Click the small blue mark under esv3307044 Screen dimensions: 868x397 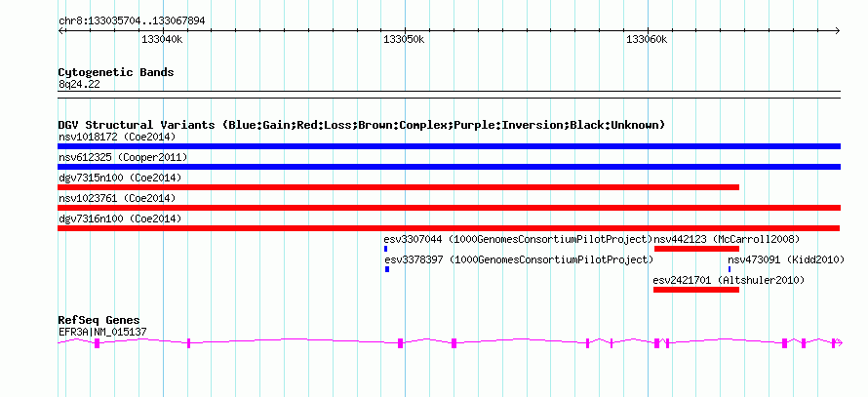386,249
